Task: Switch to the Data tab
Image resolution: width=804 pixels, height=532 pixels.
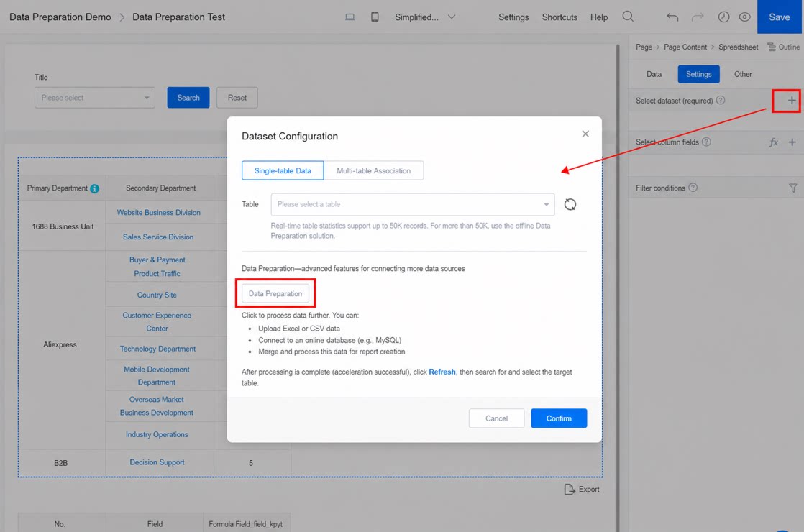Action: coord(654,74)
